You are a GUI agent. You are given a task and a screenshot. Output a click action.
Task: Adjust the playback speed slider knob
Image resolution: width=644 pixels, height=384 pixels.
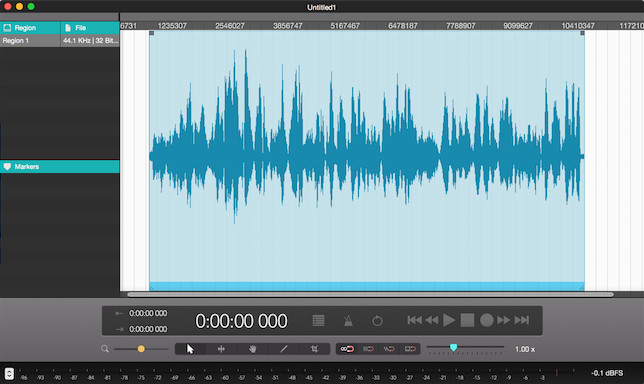[453, 347]
